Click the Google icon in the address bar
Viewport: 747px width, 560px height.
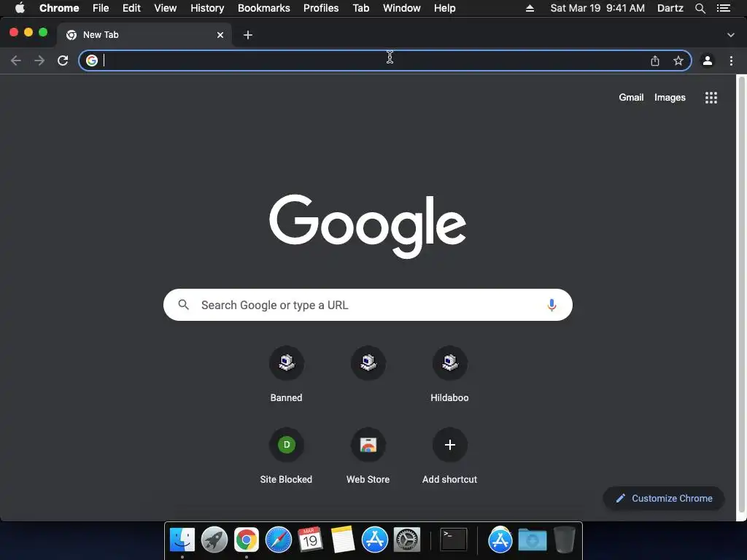92,61
